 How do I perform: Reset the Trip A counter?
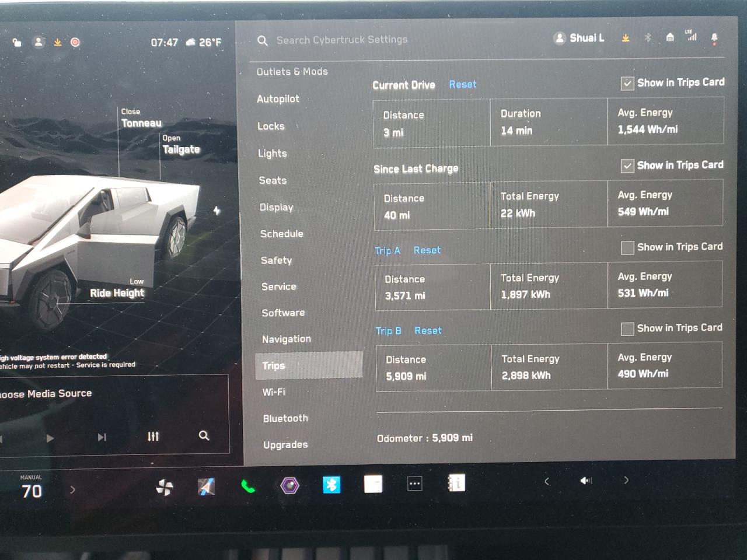pyautogui.click(x=427, y=250)
